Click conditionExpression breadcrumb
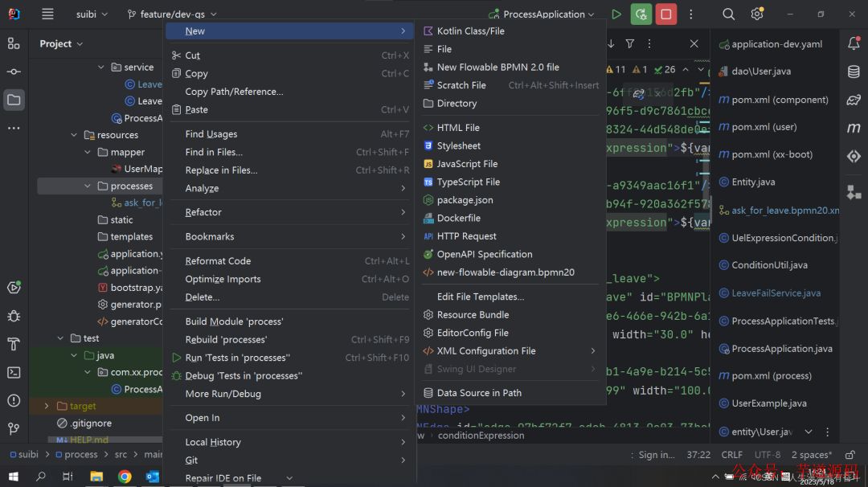 (x=481, y=436)
